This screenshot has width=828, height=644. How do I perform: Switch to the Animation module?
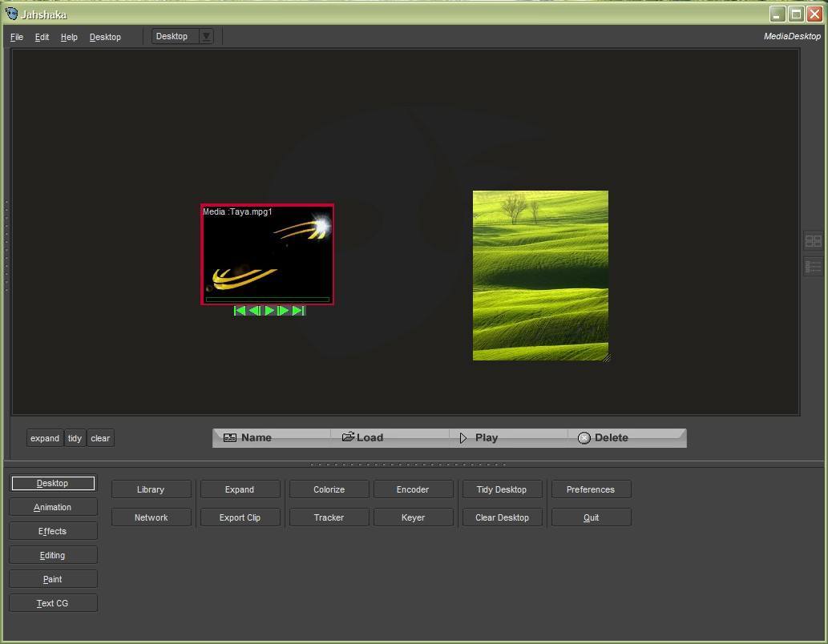pos(53,507)
